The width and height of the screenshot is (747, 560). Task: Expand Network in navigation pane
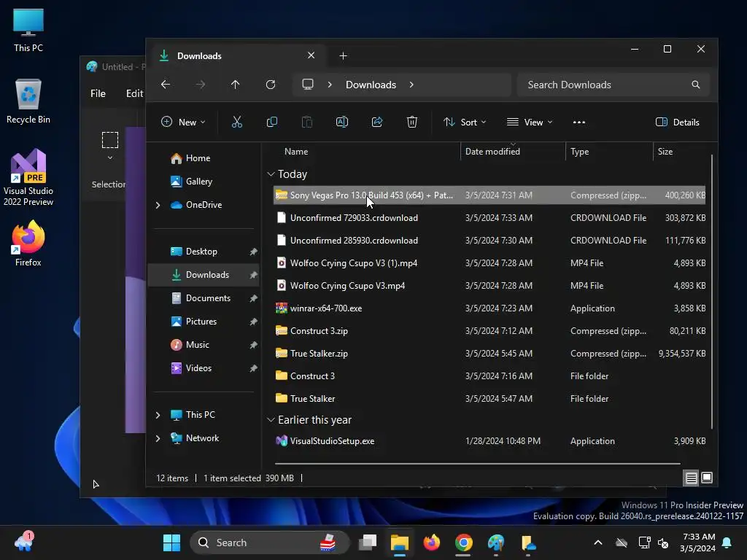(x=158, y=438)
